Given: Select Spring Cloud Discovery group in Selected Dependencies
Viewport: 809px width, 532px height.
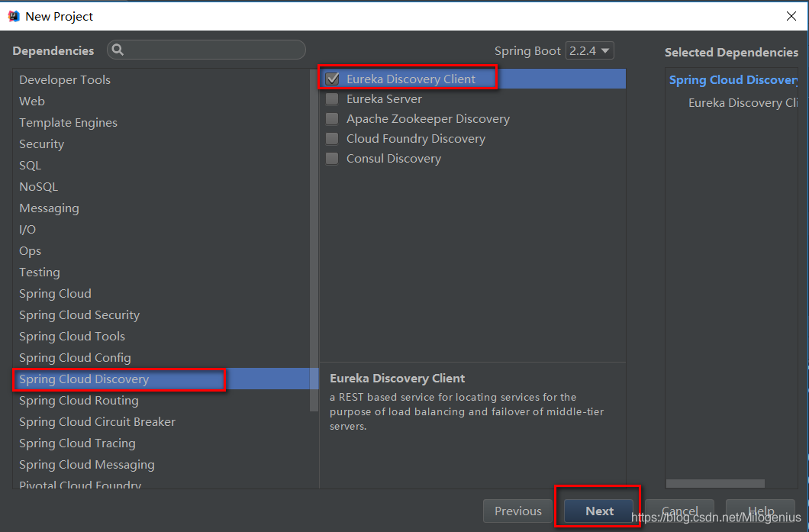Looking at the screenshot, I should point(733,80).
